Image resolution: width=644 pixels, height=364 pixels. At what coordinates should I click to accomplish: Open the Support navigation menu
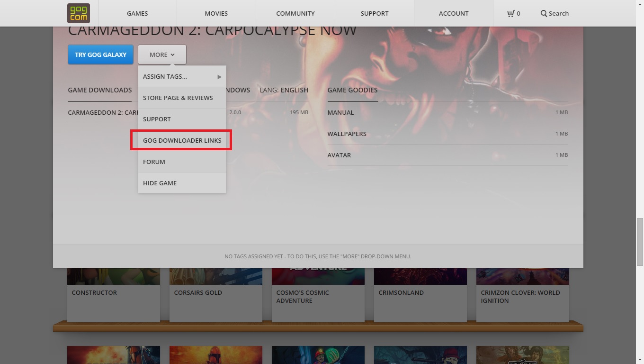click(375, 13)
